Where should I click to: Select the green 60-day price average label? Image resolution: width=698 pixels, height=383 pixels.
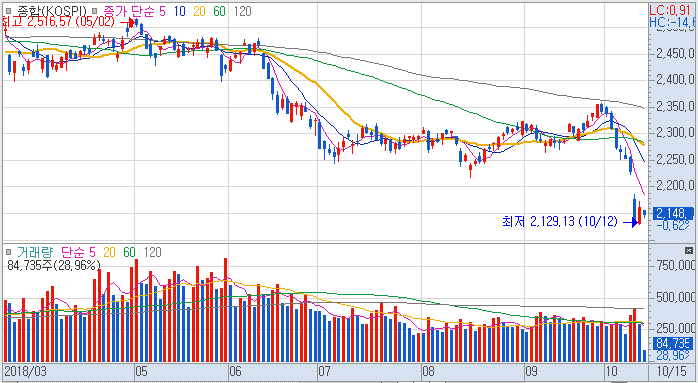(x=219, y=11)
